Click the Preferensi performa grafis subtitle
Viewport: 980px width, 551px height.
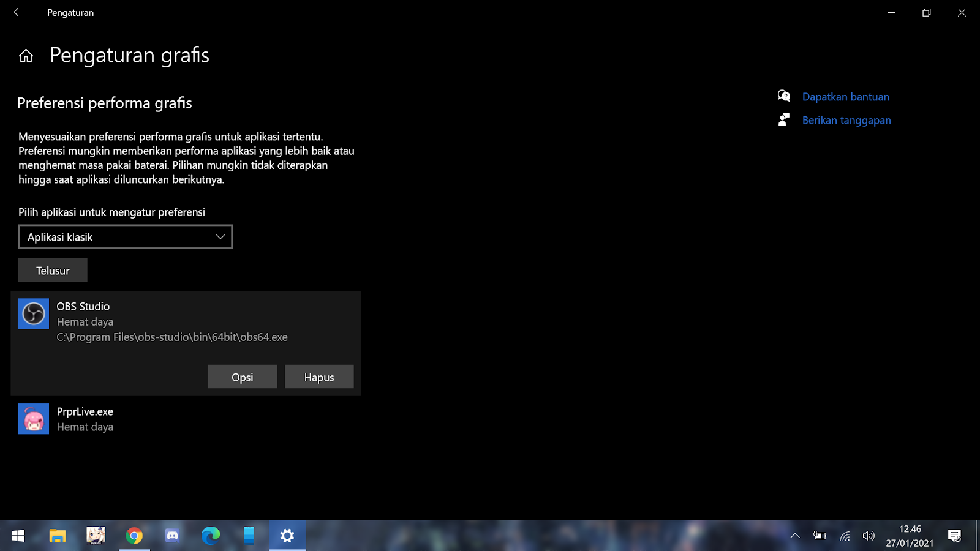[105, 103]
